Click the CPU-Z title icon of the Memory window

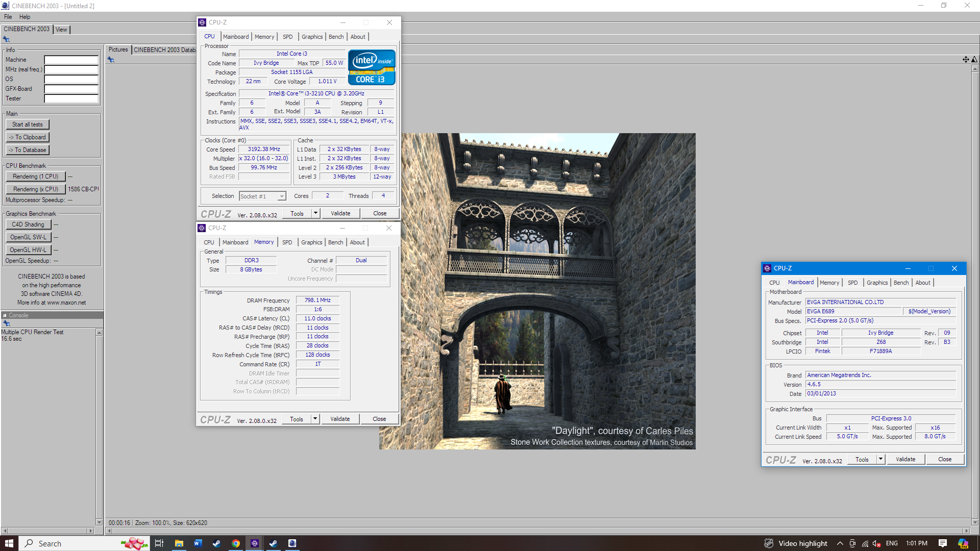click(202, 228)
